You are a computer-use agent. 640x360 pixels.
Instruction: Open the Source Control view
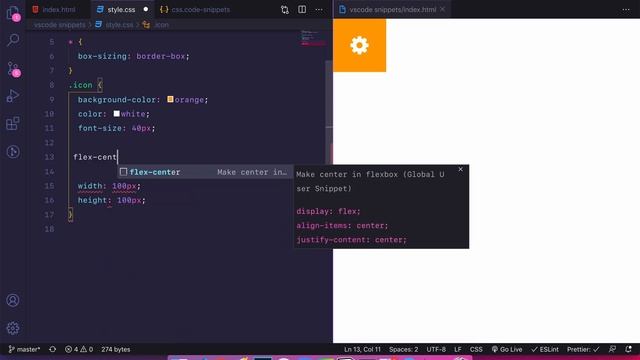pyautogui.click(x=13, y=69)
